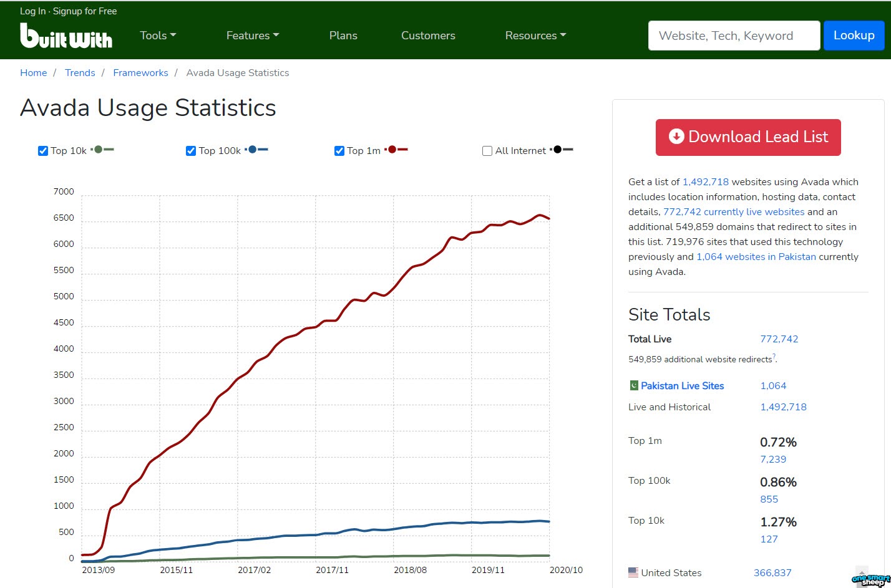Click the redirects question mark superscript

click(774, 357)
